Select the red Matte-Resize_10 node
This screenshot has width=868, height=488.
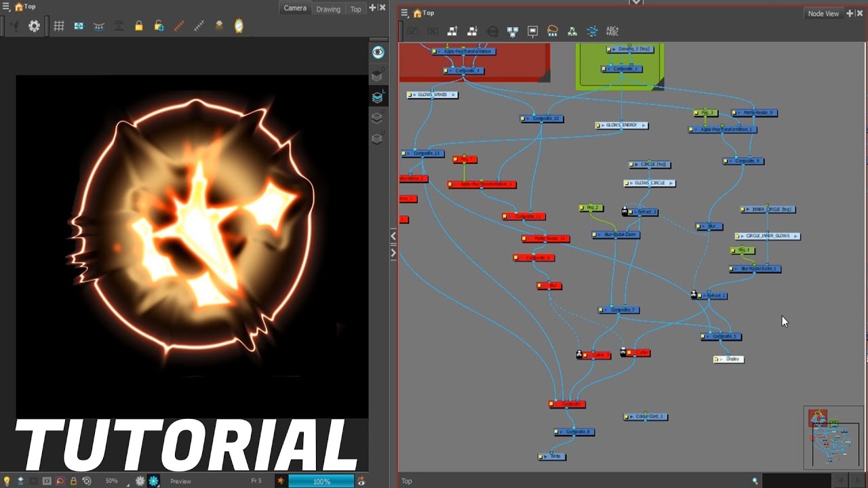[546, 239]
